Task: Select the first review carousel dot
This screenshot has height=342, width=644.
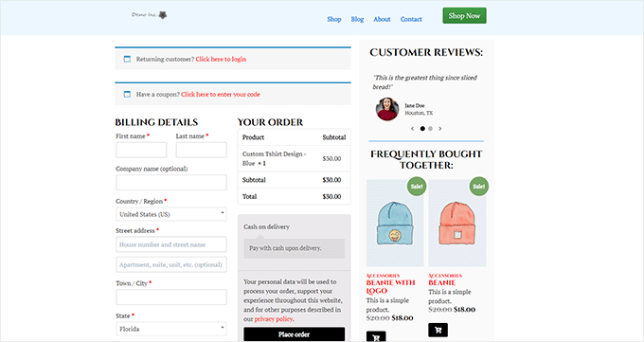Action: pos(422,129)
